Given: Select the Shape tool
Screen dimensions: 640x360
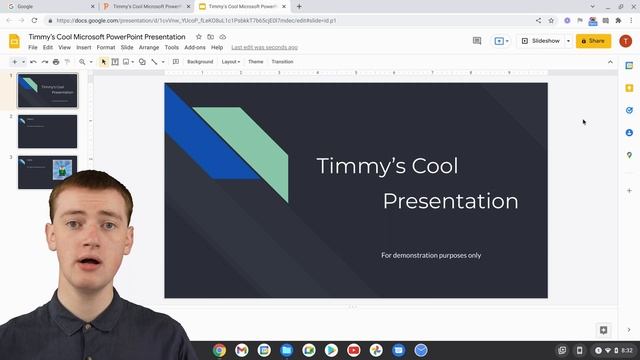Looking at the screenshot, I should (142, 62).
